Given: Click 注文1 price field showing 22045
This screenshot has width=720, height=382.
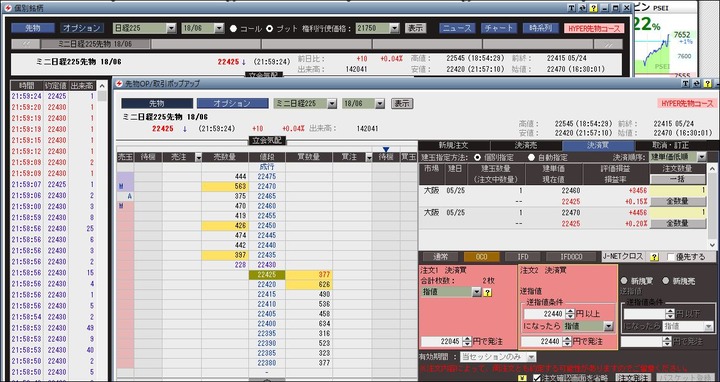Looking at the screenshot, I should click(442, 342).
